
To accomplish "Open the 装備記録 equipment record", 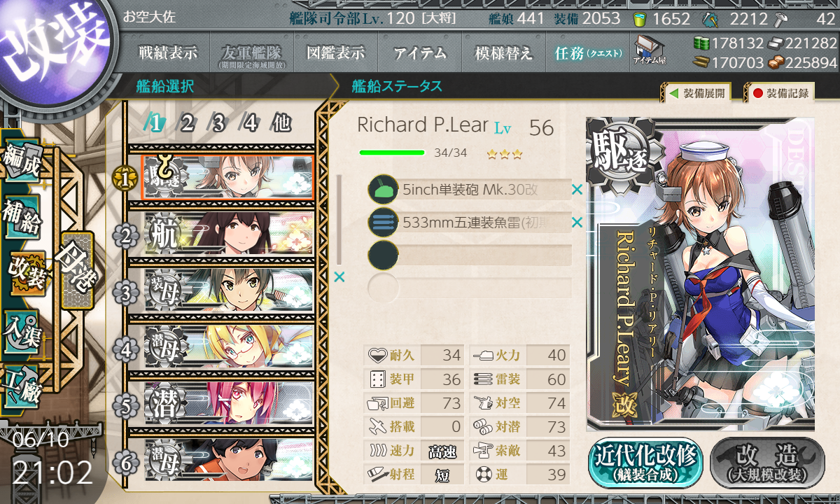I will pos(780,93).
